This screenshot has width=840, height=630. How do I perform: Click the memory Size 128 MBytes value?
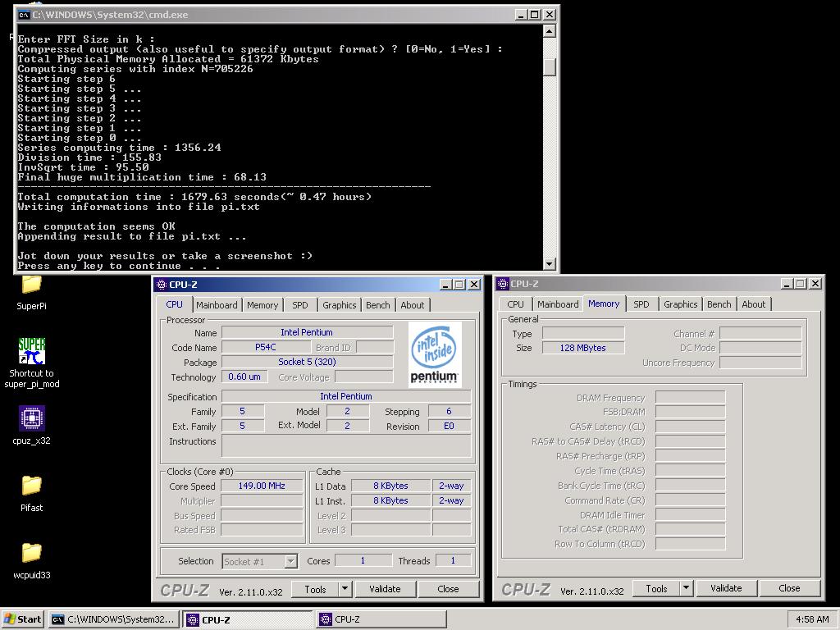click(583, 348)
